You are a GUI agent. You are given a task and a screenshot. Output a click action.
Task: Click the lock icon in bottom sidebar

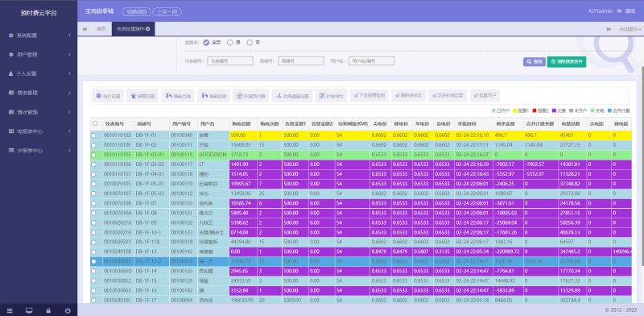click(48, 310)
